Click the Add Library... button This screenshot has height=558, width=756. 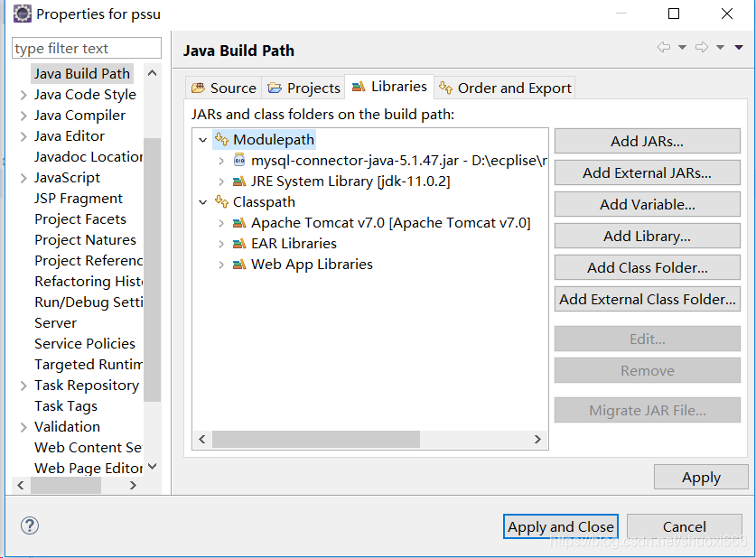(647, 236)
